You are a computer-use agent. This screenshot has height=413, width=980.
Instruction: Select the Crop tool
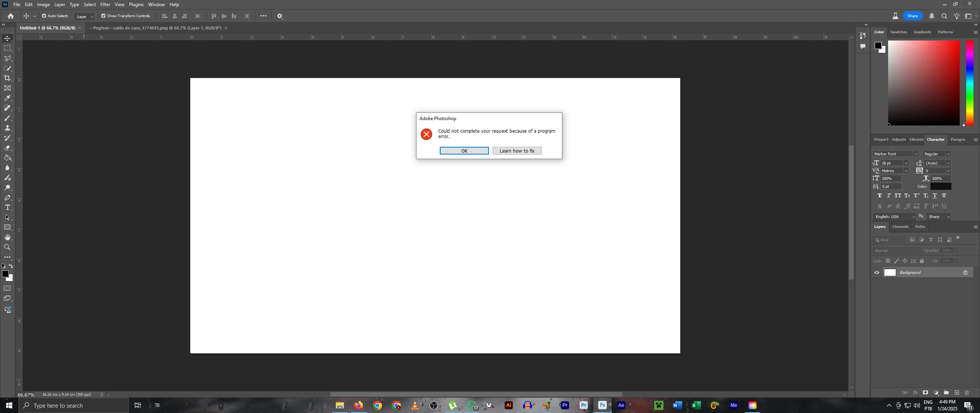[x=7, y=78]
